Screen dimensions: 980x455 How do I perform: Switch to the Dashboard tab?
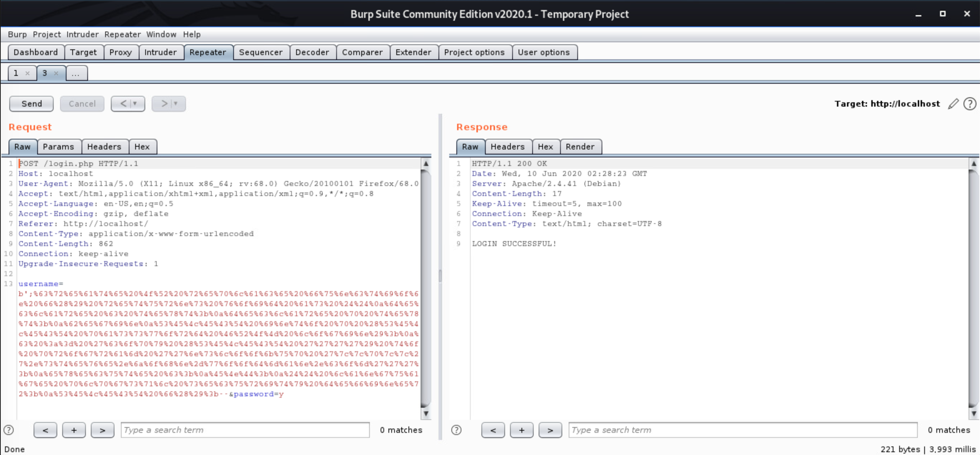pos(36,52)
